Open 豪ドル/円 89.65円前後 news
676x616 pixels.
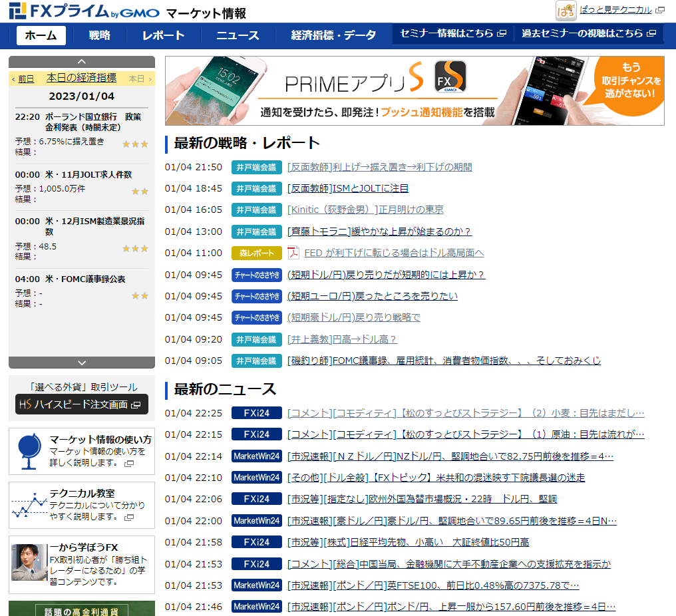pos(452,521)
